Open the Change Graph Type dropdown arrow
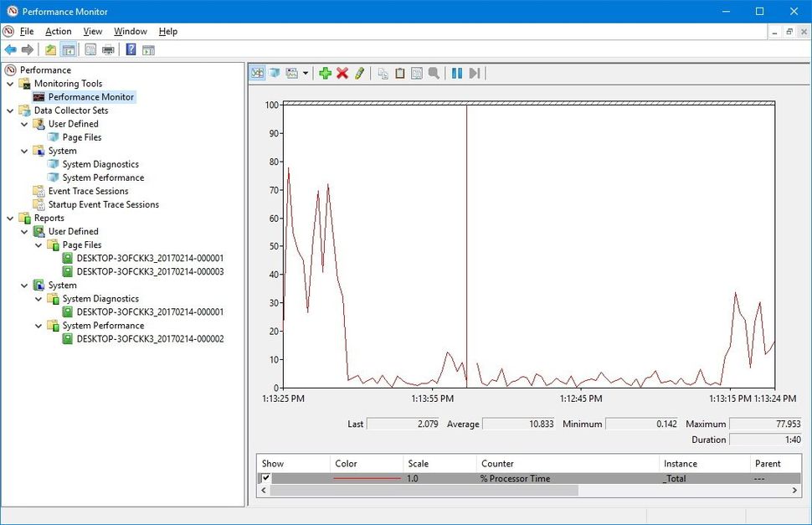Screen dimensions: 812x525 click(x=306, y=73)
